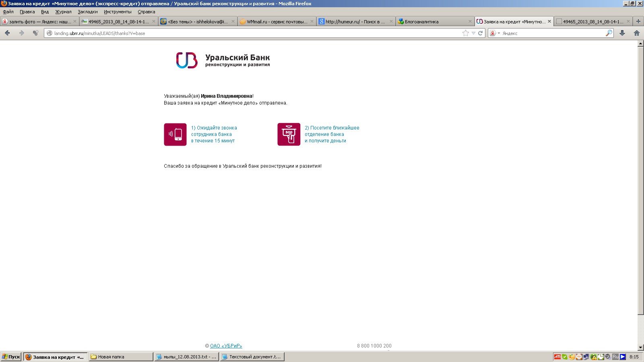Click the scrollbar up arrow
Viewport: 644px width, 362px height.
coord(641,44)
